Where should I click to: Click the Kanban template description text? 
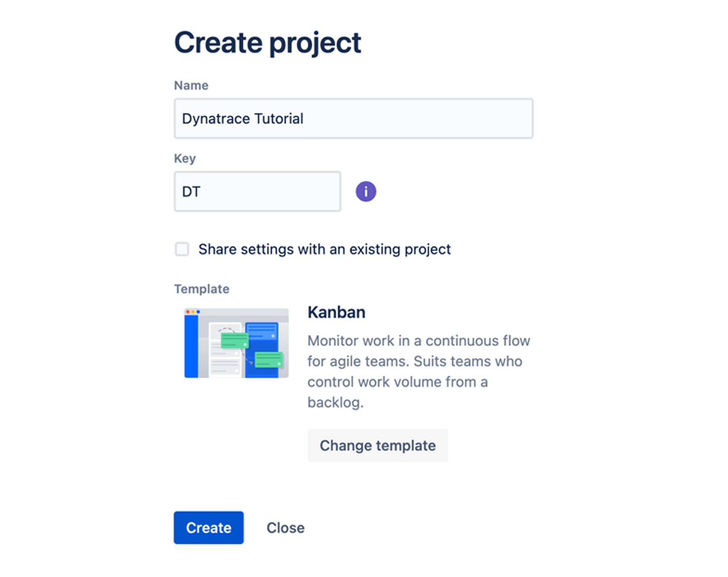click(x=419, y=371)
